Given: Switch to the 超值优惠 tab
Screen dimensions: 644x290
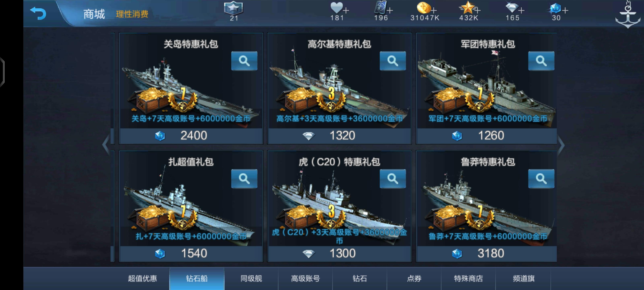Looking at the screenshot, I should [142, 279].
